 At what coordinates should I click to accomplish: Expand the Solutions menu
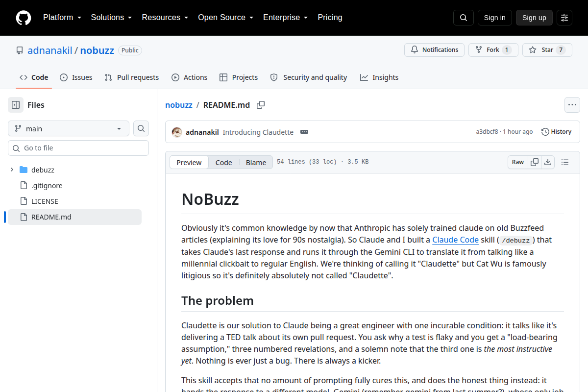(x=111, y=18)
